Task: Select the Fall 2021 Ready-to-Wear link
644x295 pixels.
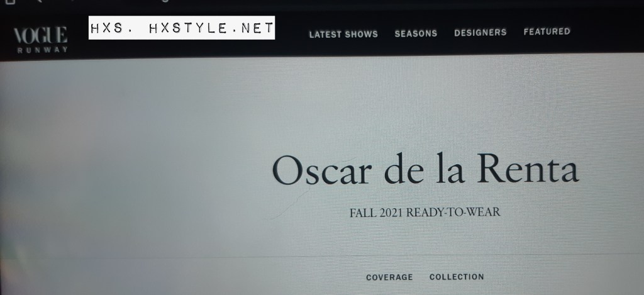Action: click(425, 213)
